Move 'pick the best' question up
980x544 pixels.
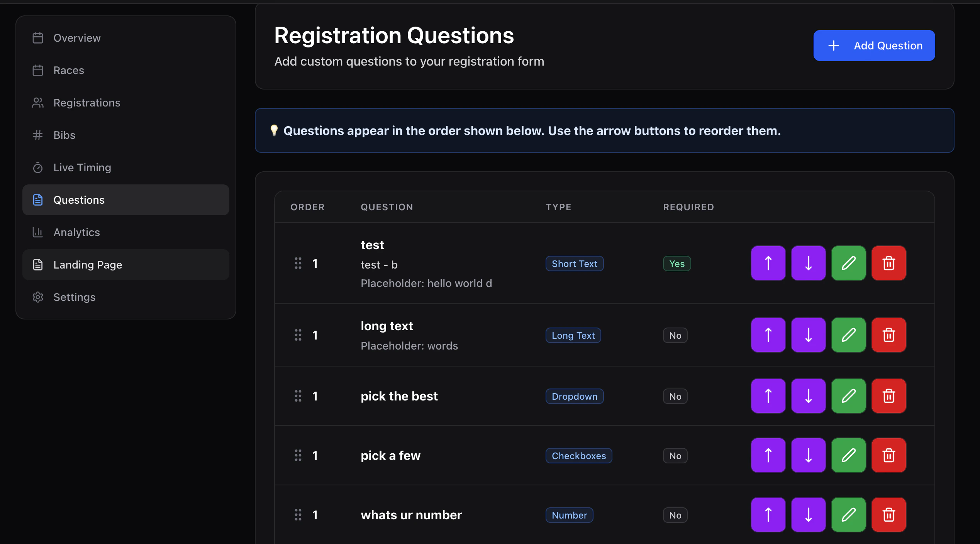coord(768,396)
